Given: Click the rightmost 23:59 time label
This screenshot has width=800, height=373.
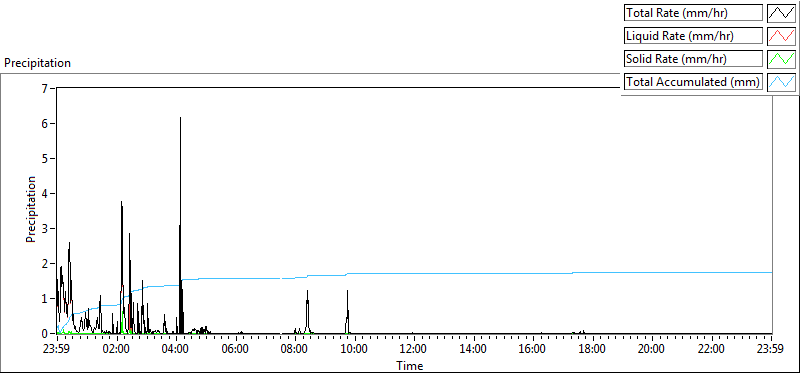Looking at the screenshot, I should coord(771,350).
